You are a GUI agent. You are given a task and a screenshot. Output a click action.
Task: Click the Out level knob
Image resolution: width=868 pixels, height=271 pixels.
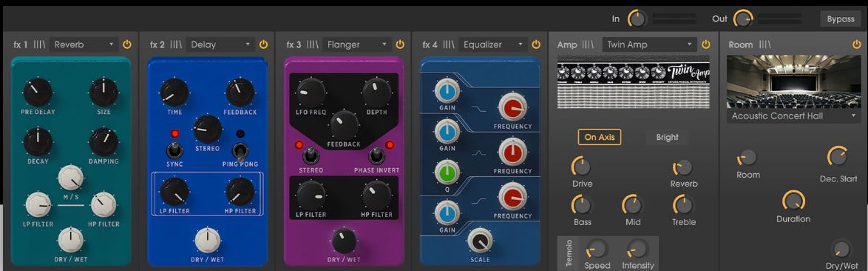744,19
